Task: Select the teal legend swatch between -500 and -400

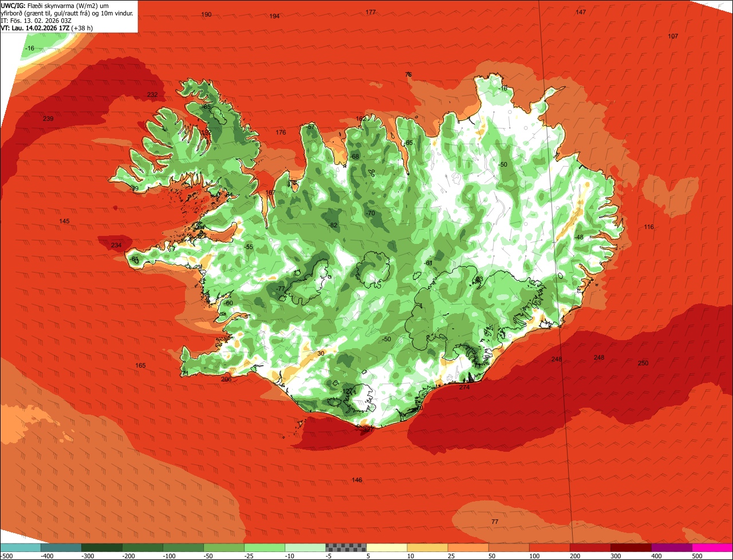Action: (x=20, y=547)
